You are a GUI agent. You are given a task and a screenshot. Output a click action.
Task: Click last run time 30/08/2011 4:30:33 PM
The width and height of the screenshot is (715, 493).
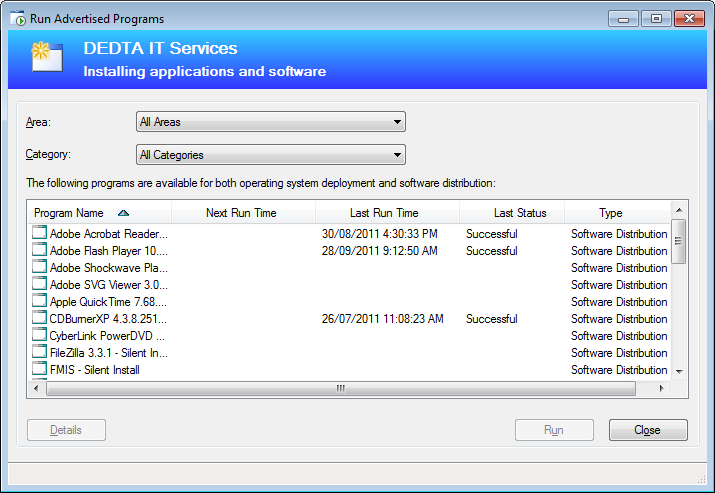click(x=379, y=234)
